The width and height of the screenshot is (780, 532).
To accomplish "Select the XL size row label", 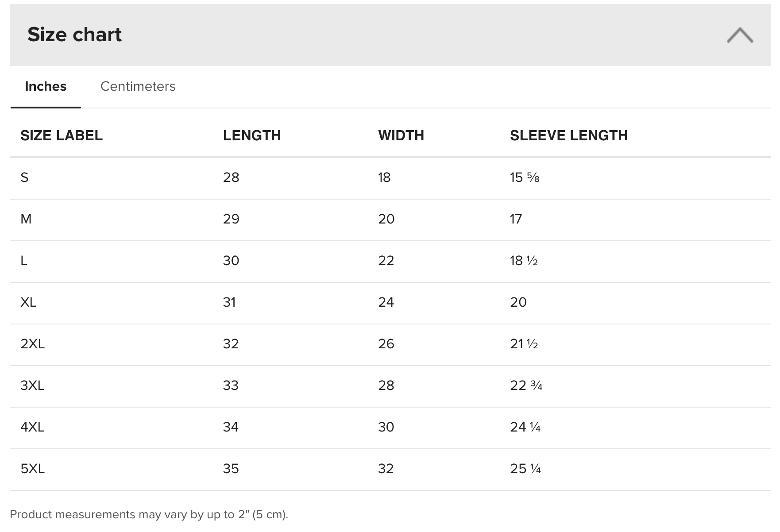I will 28,302.
